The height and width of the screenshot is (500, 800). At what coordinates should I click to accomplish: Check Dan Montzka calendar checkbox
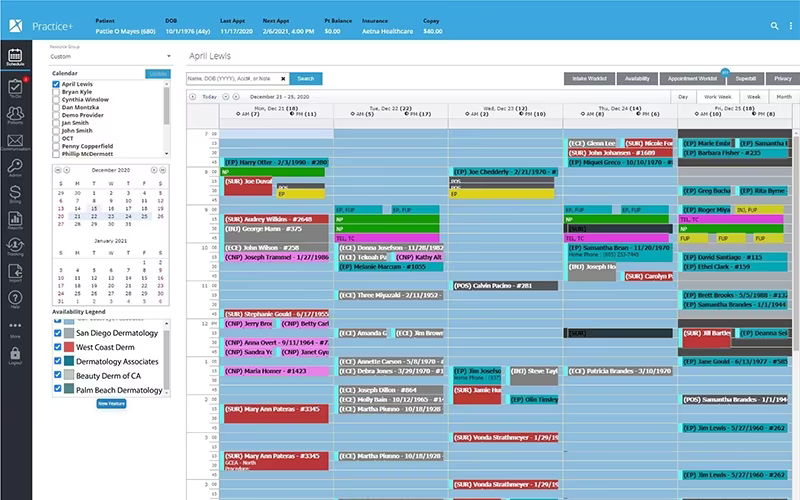(x=56, y=107)
